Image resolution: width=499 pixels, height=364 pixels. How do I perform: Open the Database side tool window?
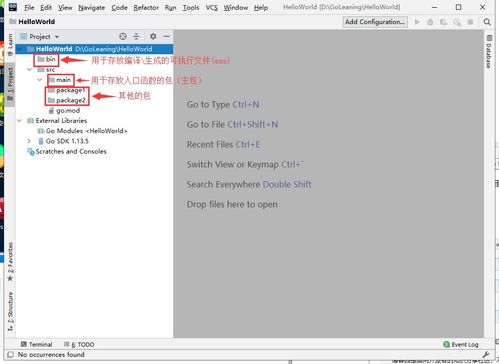(x=489, y=51)
